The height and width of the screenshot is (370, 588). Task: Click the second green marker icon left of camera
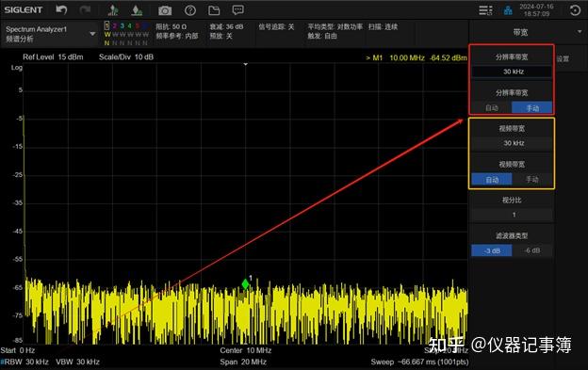tap(137, 10)
